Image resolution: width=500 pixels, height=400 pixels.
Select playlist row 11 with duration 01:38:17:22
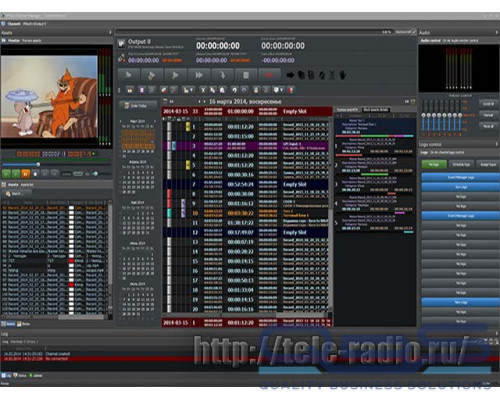247,223
